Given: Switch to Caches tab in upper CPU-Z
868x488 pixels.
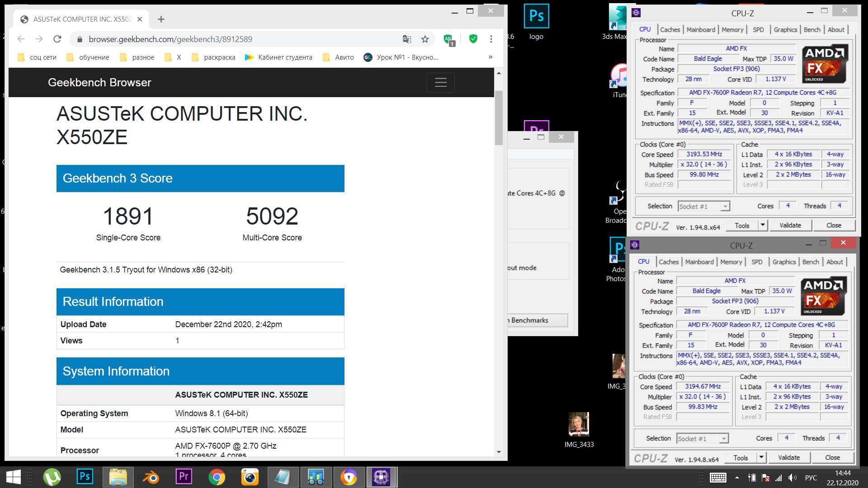Looking at the screenshot, I should click(x=670, y=29).
